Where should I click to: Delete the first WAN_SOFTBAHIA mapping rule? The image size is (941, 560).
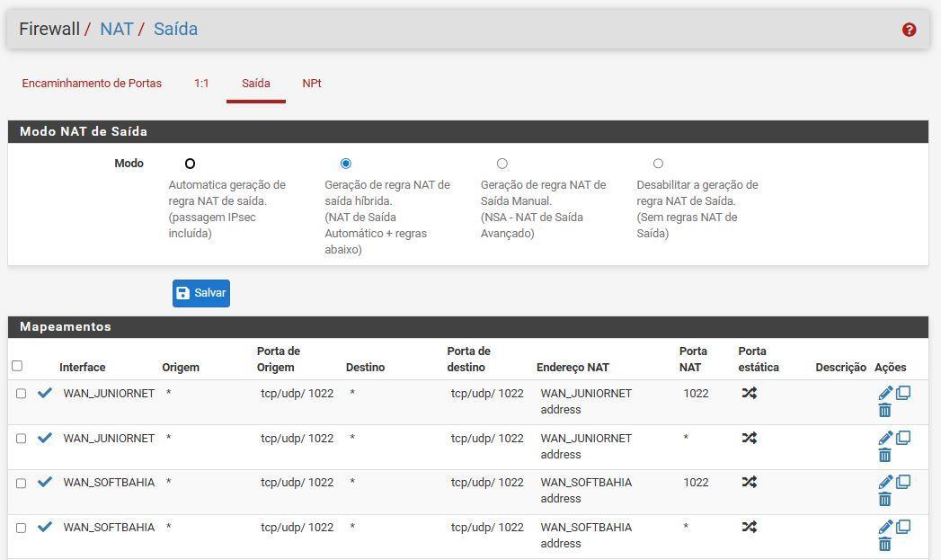(x=884, y=500)
